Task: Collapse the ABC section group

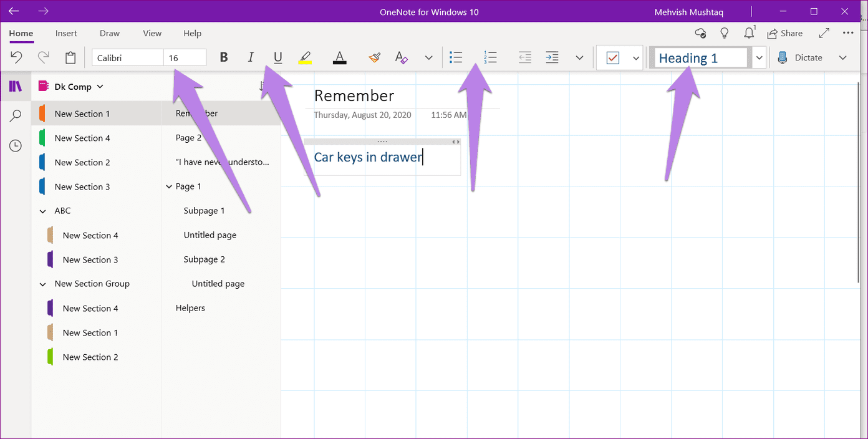Action: [43, 211]
